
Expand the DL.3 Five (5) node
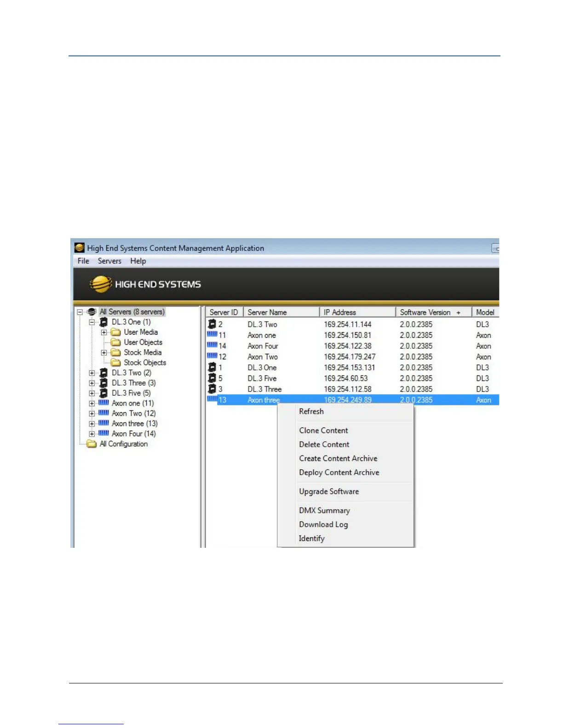92,393
